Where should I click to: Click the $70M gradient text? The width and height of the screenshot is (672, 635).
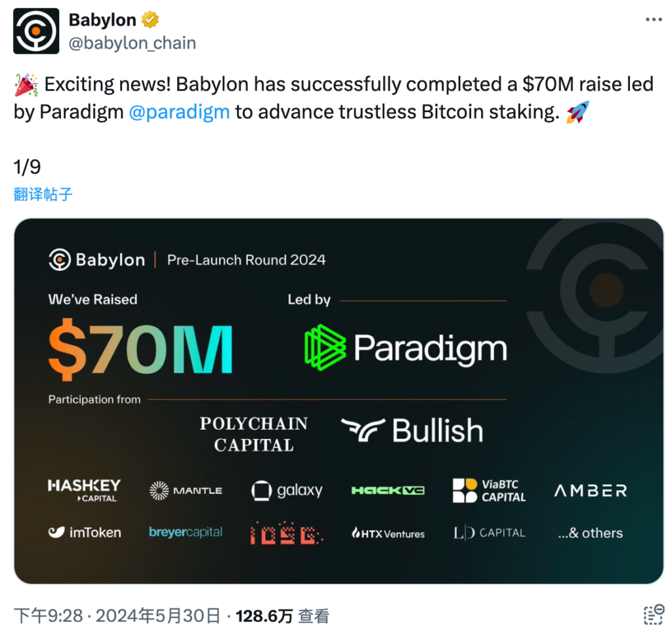pyautogui.click(x=140, y=348)
